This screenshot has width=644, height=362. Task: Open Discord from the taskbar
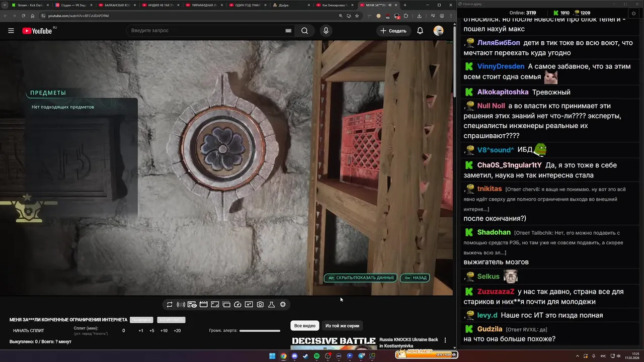[x=294, y=356]
